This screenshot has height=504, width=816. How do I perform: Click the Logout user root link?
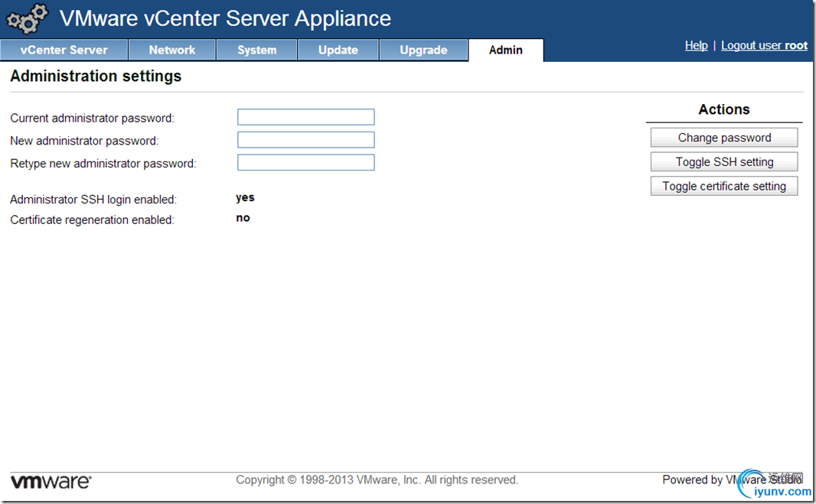(764, 46)
